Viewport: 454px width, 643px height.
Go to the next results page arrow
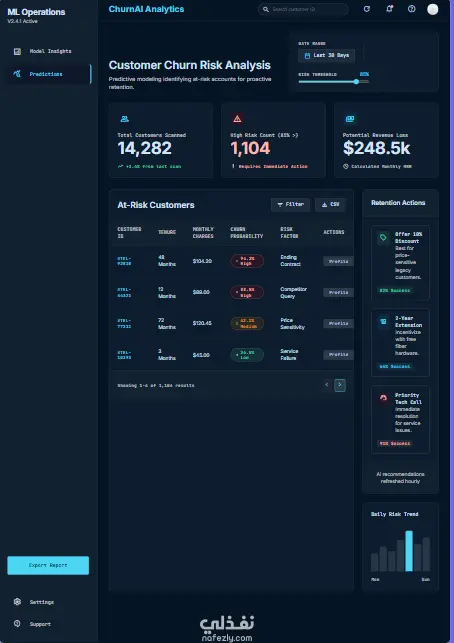pos(340,385)
